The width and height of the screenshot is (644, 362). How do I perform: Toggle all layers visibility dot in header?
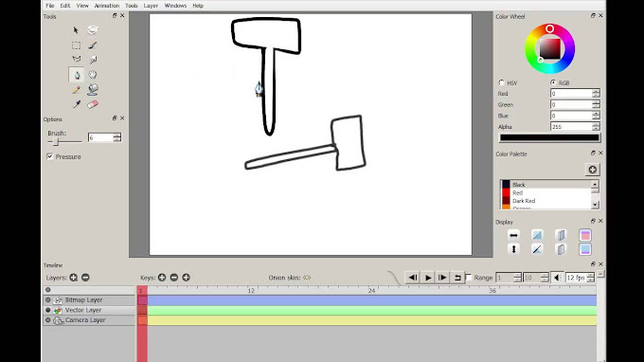pos(48,290)
